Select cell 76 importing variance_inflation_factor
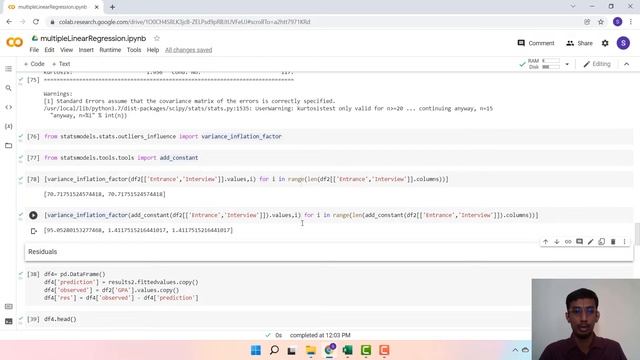This screenshot has height=360, width=640. (329, 136)
